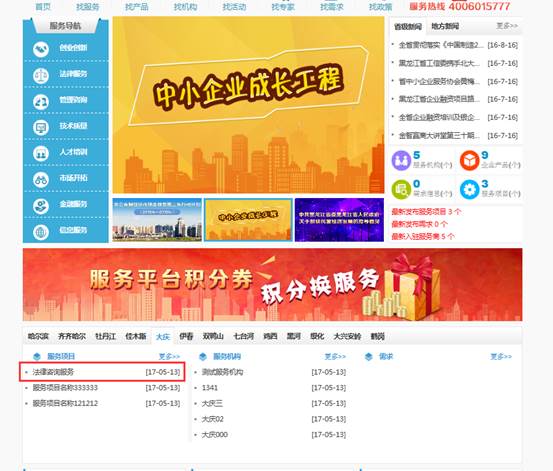The width and height of the screenshot is (553, 471).
Task: Click the city skyline photo thumbnail
Action: tap(157, 220)
